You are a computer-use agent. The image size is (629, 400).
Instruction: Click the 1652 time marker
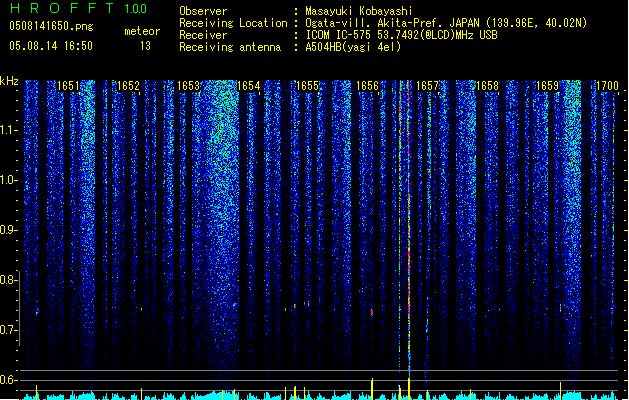point(128,86)
